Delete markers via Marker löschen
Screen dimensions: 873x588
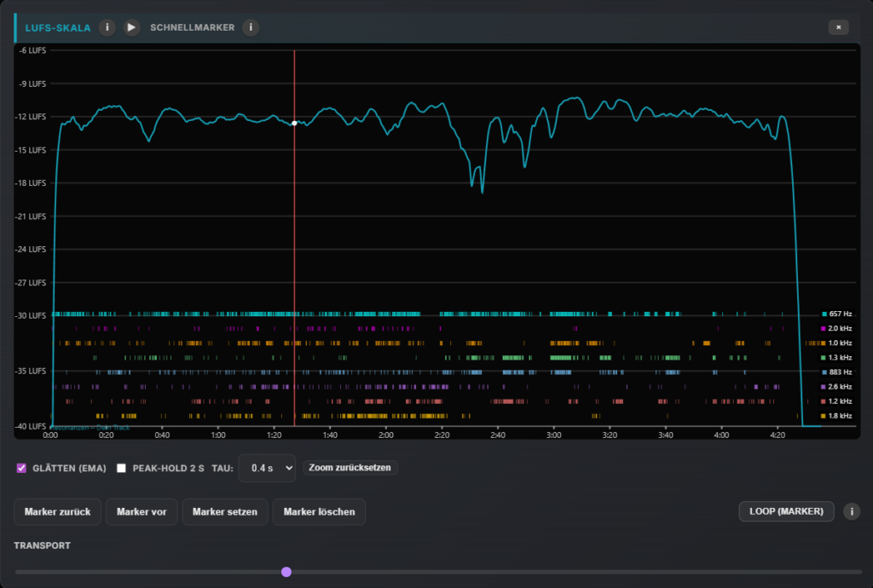(319, 511)
